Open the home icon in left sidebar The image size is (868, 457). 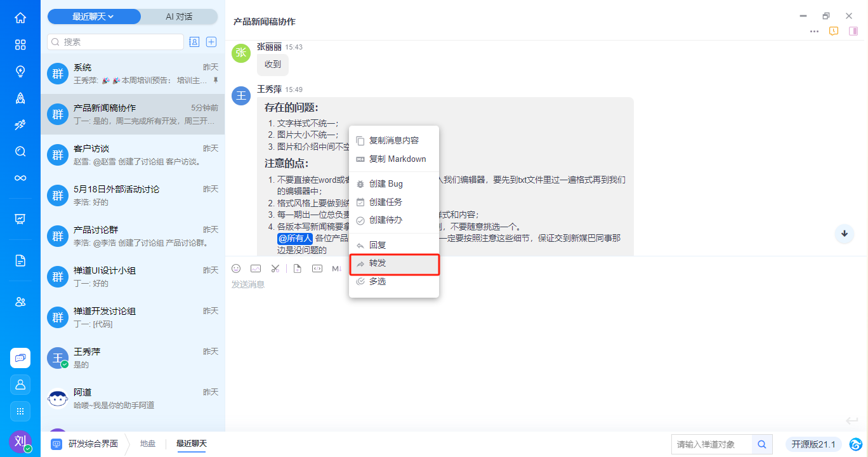tap(20, 18)
